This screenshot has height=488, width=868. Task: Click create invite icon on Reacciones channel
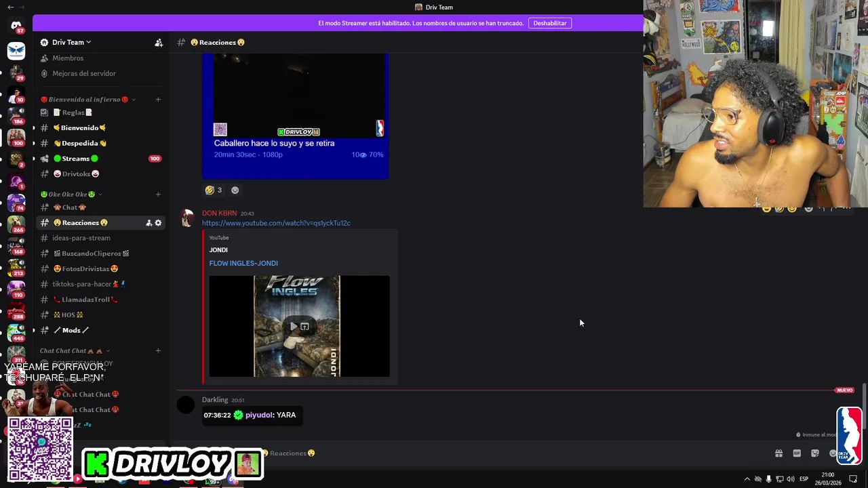point(149,223)
